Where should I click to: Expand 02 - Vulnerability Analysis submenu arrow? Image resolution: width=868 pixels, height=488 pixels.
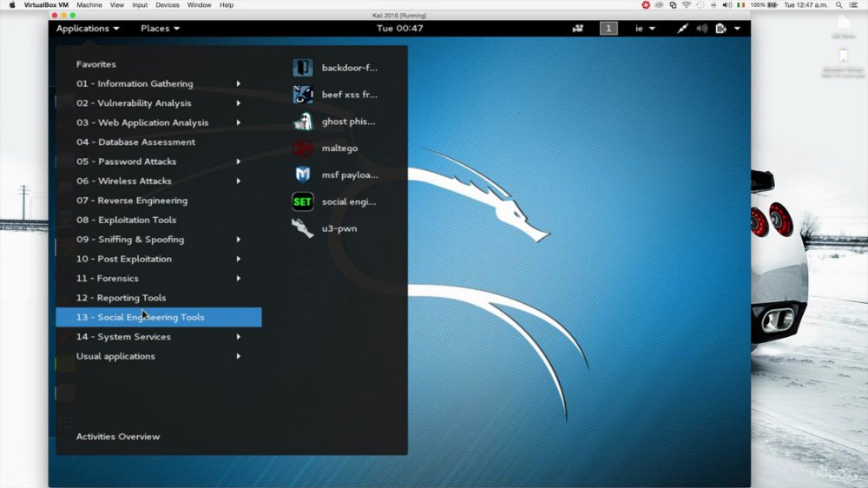pos(239,103)
